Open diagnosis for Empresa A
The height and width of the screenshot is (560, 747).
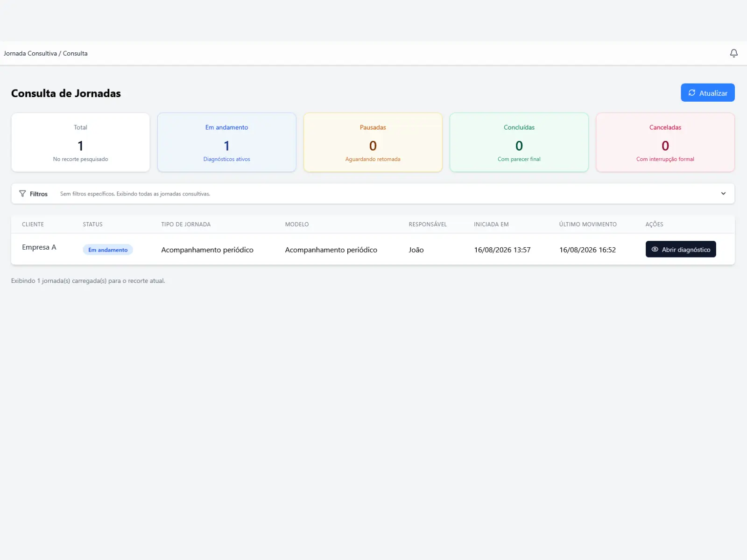[x=681, y=249]
